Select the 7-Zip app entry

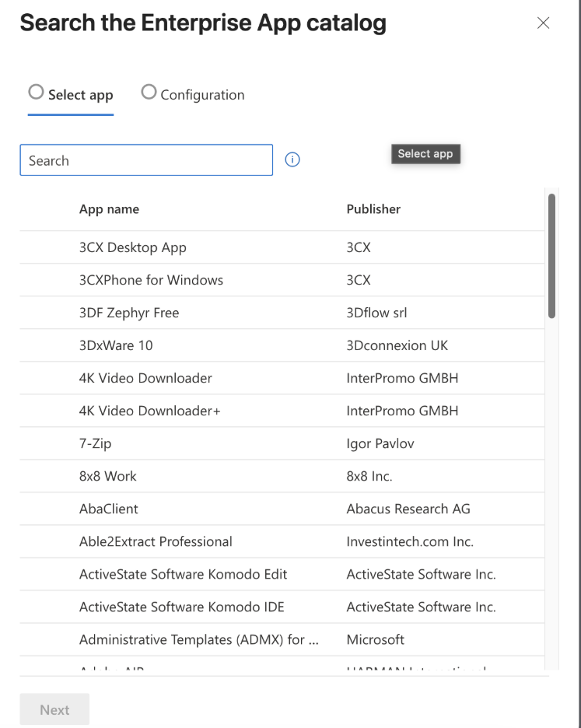click(96, 443)
